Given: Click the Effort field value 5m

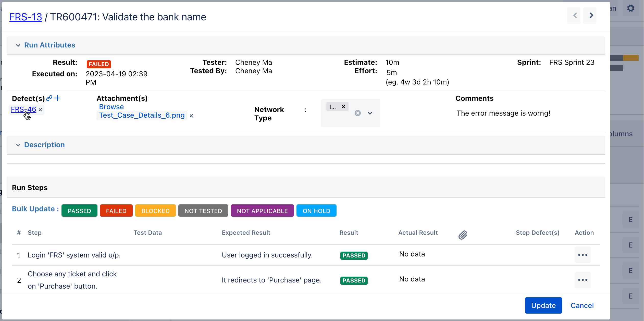Looking at the screenshot, I should [x=392, y=73].
